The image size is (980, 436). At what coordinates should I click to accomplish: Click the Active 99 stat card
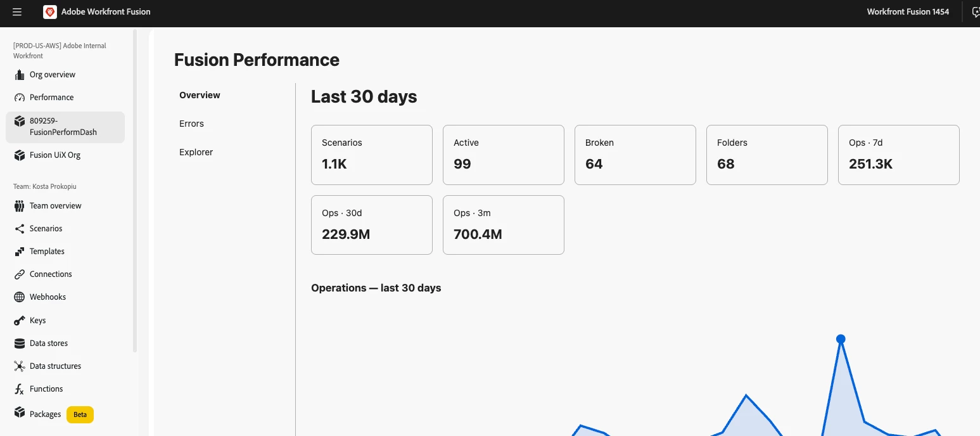click(x=504, y=155)
